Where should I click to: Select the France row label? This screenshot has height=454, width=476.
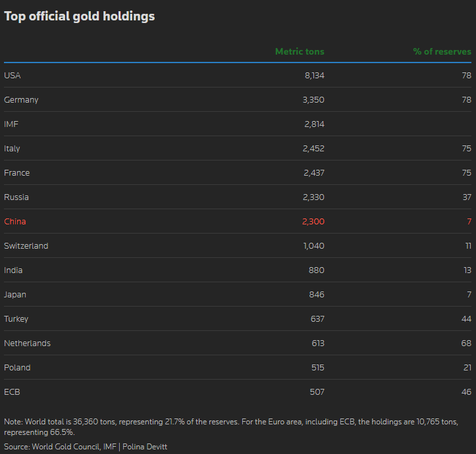17,173
